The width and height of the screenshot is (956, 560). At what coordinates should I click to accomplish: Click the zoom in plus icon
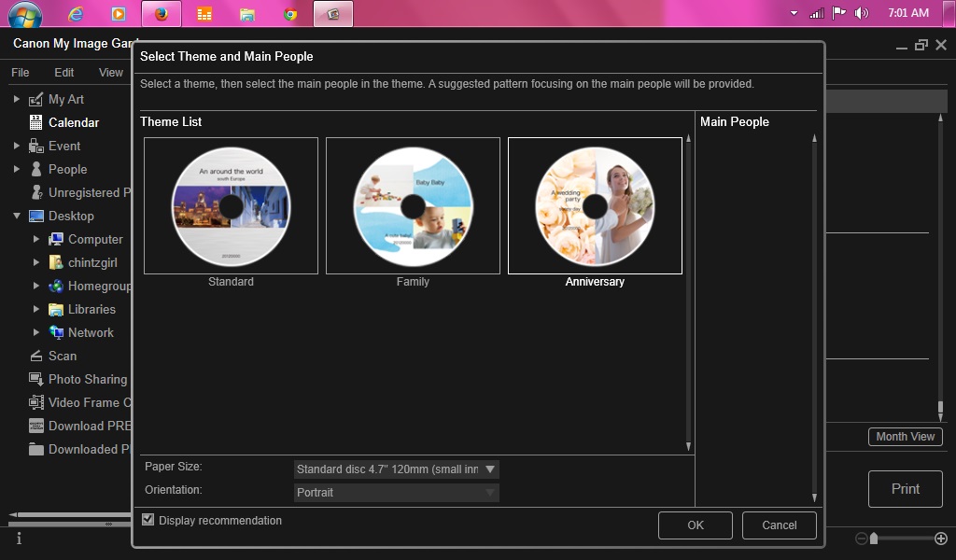(x=940, y=539)
